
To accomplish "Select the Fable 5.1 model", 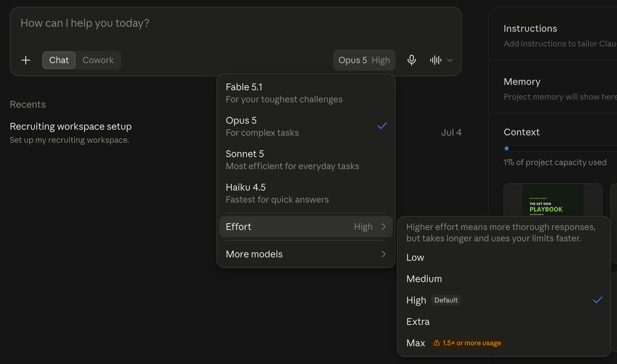I will pos(306,93).
